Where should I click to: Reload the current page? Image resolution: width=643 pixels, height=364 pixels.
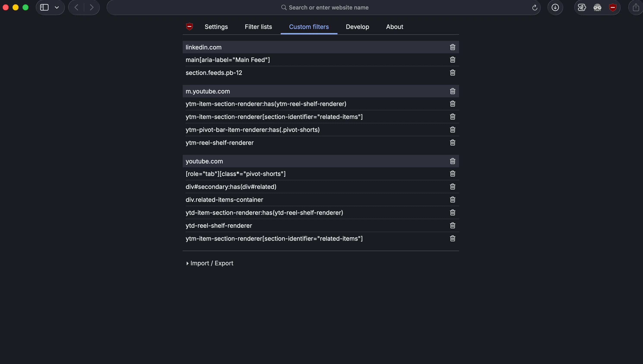point(535,7)
